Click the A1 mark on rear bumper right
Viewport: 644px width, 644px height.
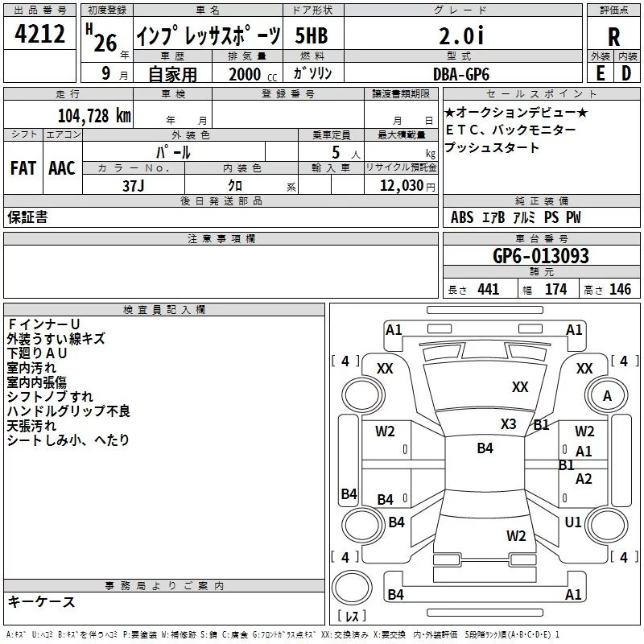click(x=573, y=595)
